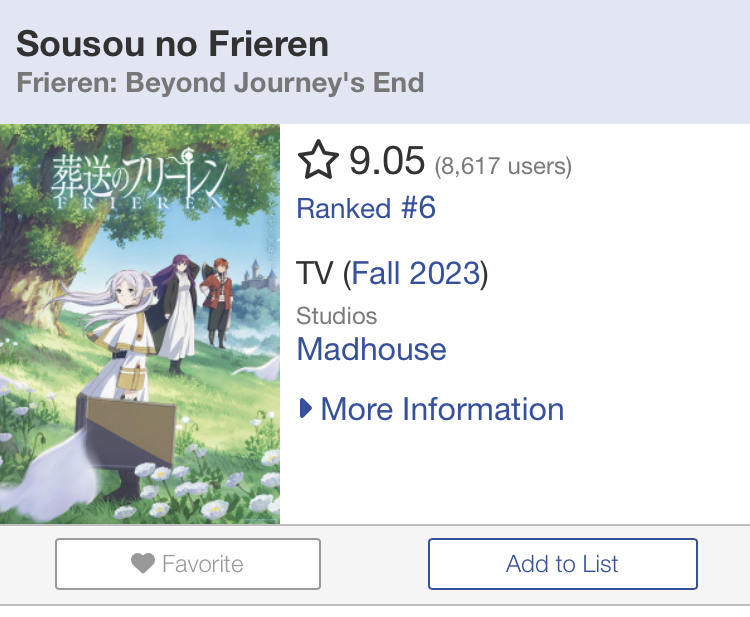Open the Fall 2023 season link
This screenshot has width=750, height=617.
click(416, 273)
